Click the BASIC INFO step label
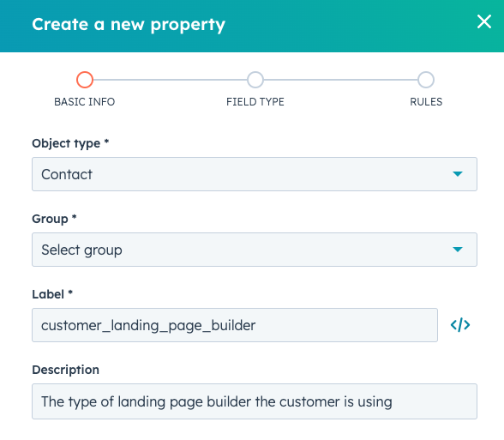The width and height of the screenshot is (504, 440). (x=85, y=101)
